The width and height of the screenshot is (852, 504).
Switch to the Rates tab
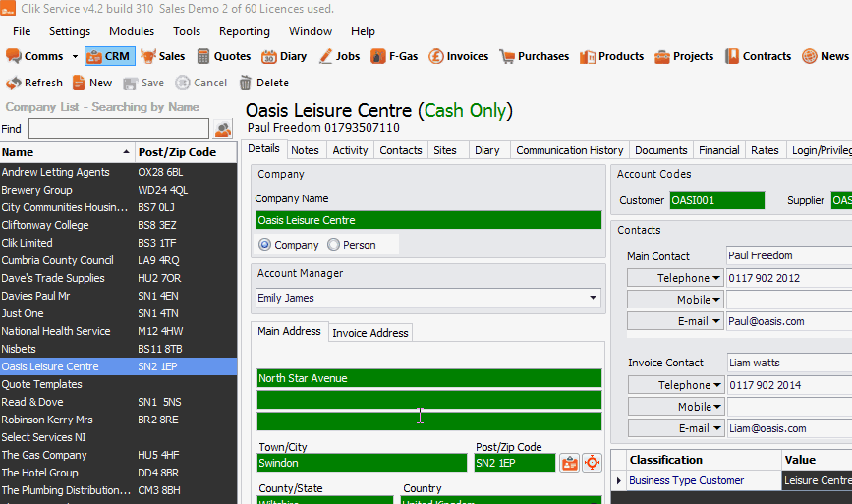coord(765,150)
